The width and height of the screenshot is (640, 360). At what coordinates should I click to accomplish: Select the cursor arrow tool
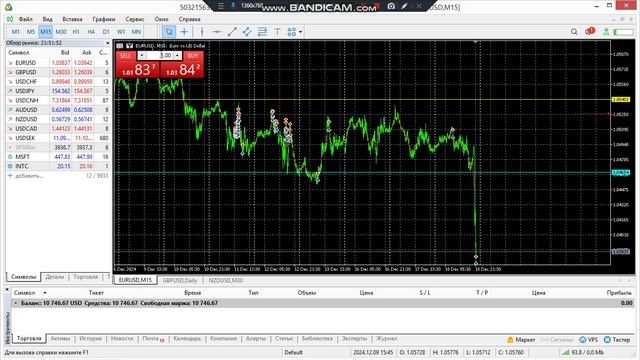coord(169,31)
